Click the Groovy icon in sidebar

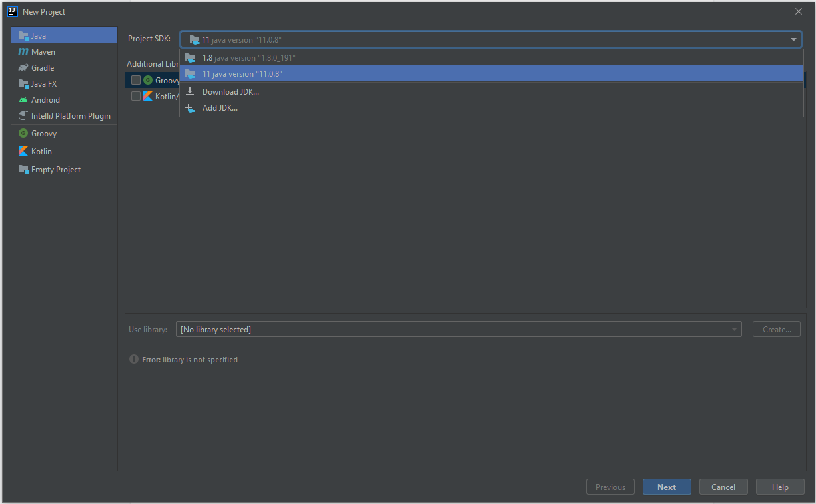point(23,133)
